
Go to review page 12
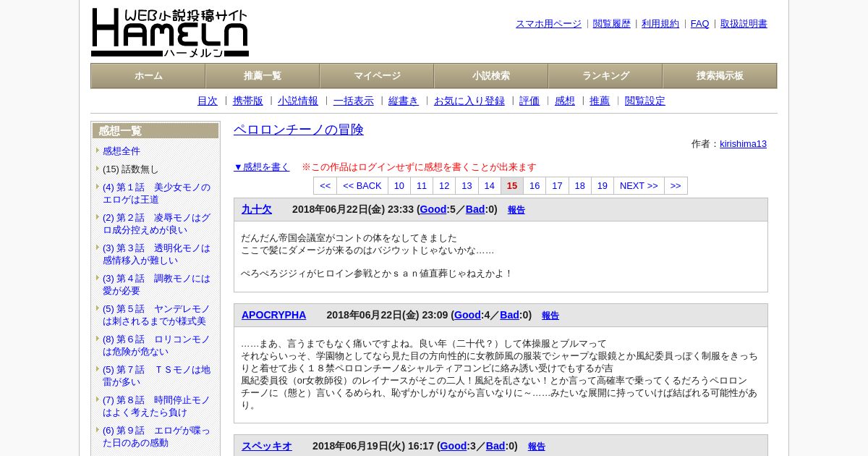pyautogui.click(x=444, y=186)
